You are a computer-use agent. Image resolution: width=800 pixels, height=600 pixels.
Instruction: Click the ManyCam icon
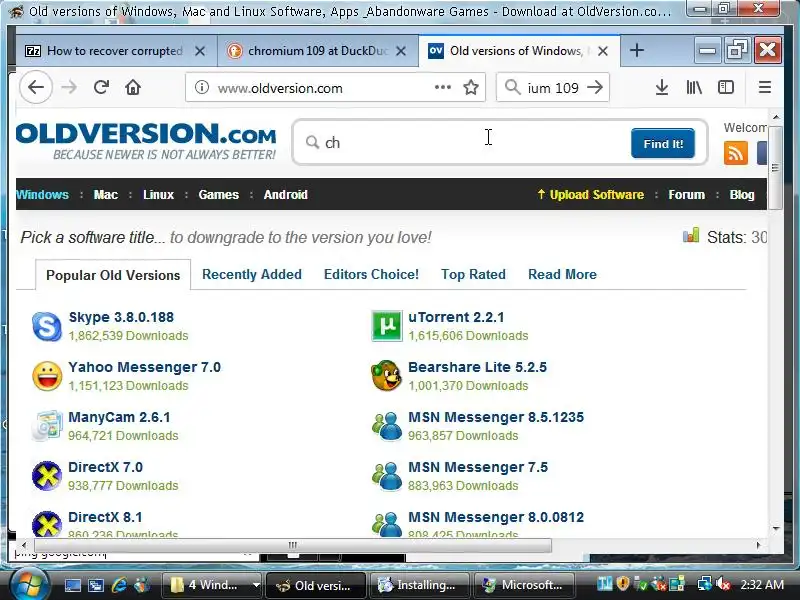[46, 426]
